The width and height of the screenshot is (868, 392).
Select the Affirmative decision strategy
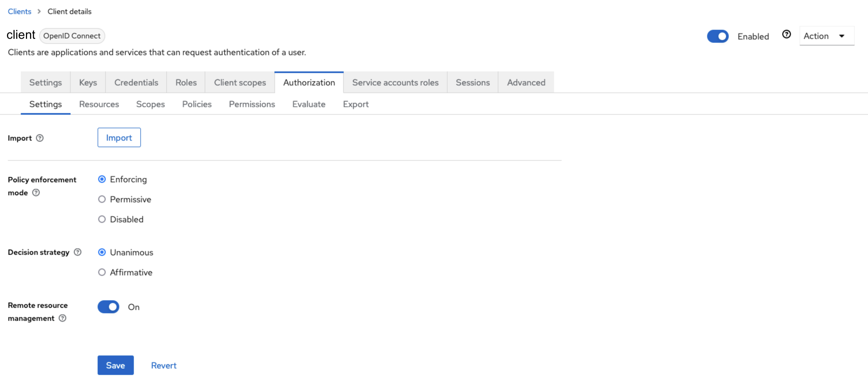(x=102, y=272)
